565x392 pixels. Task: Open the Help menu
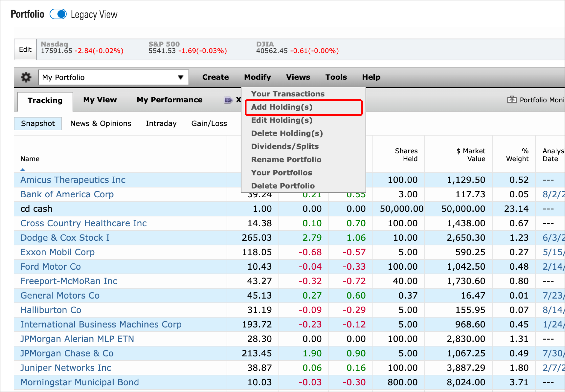(371, 77)
